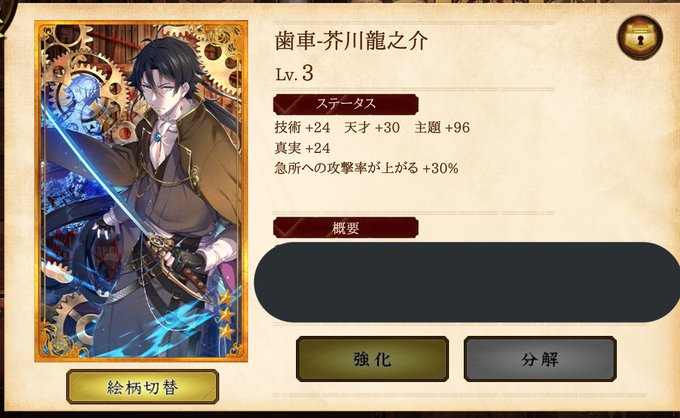Tap the 強化 enhance button

(372, 359)
